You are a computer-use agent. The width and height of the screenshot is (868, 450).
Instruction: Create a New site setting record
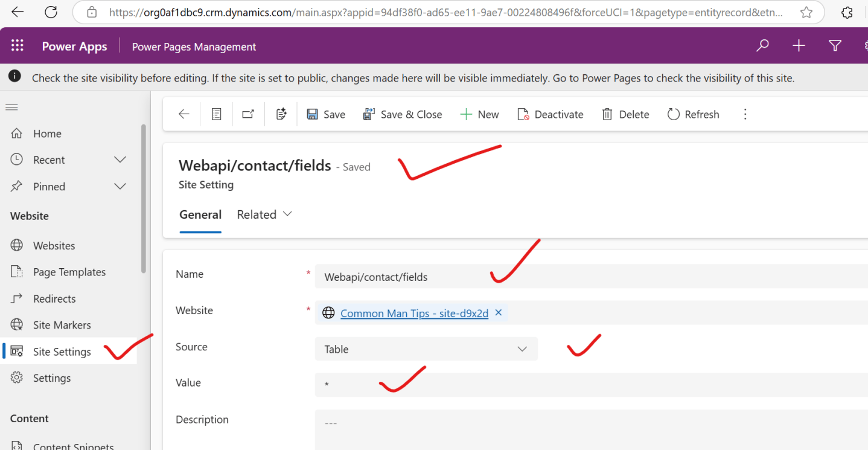(x=479, y=114)
